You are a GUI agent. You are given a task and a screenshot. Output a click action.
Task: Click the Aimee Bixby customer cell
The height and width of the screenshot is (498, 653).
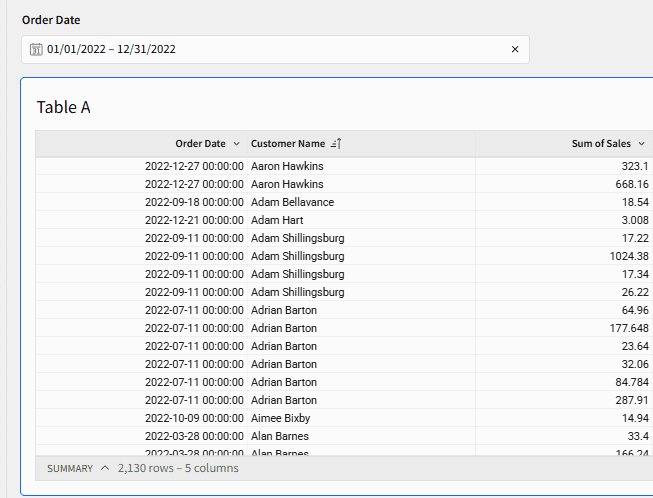280,418
